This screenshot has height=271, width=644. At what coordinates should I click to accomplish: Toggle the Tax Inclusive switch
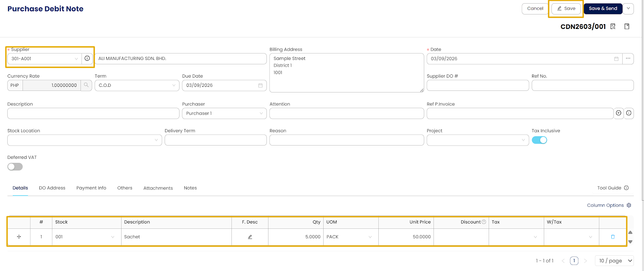click(x=539, y=140)
